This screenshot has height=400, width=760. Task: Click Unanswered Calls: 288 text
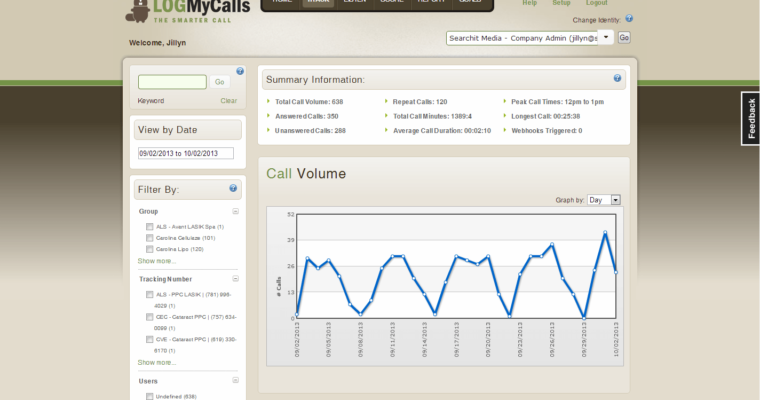(x=310, y=131)
